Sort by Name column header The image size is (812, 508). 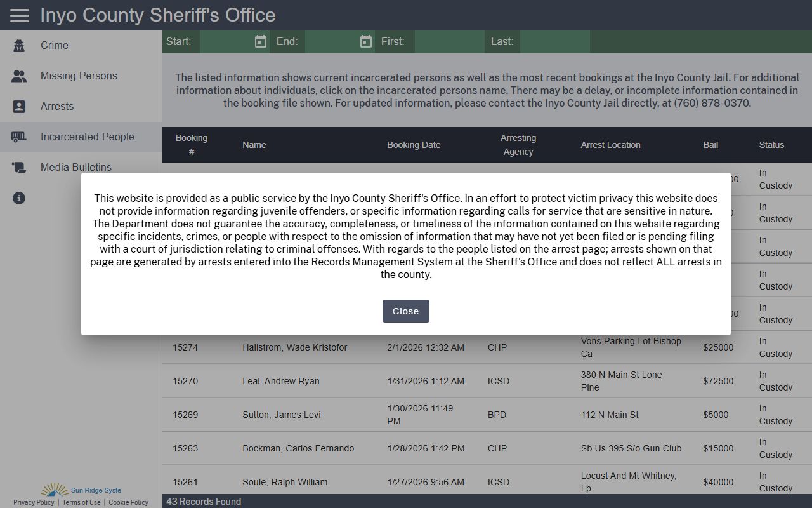[x=254, y=145]
